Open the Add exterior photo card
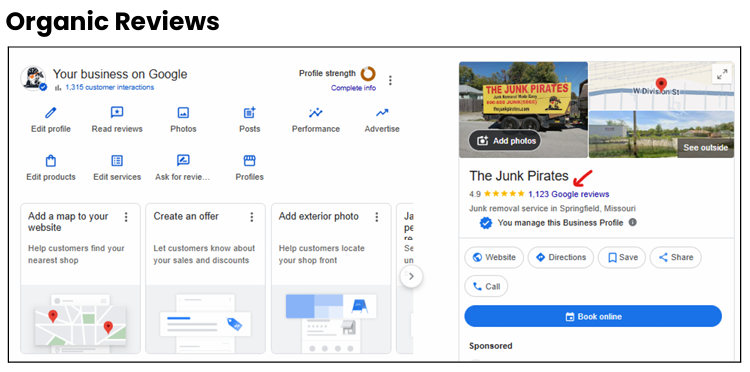The image size is (750, 372). (x=331, y=278)
